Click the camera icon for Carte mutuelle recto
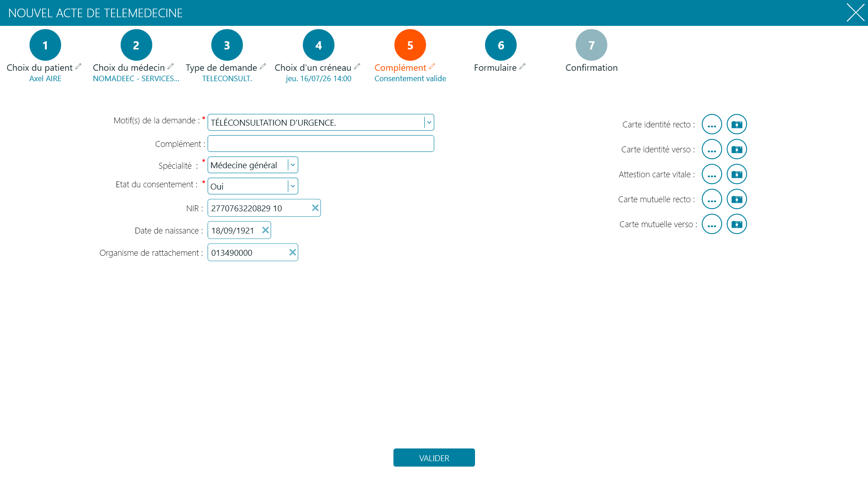This screenshot has width=868, height=487. tap(737, 199)
